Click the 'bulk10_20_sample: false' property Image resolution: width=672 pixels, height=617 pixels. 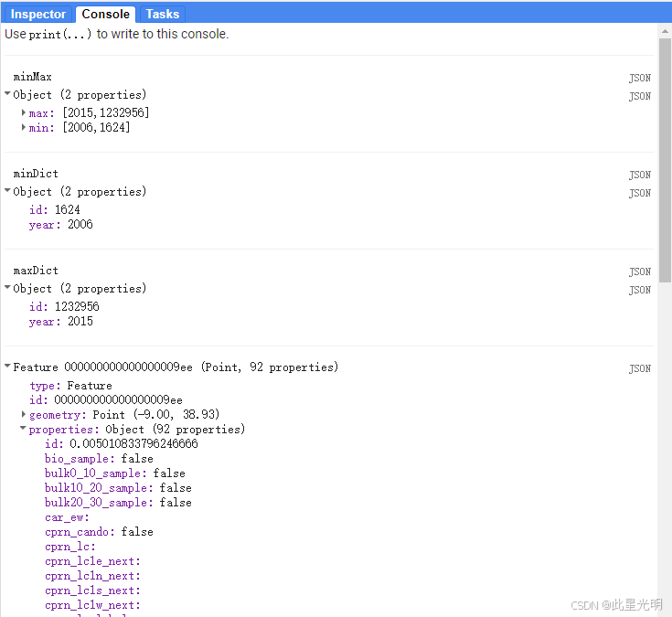click(x=118, y=487)
